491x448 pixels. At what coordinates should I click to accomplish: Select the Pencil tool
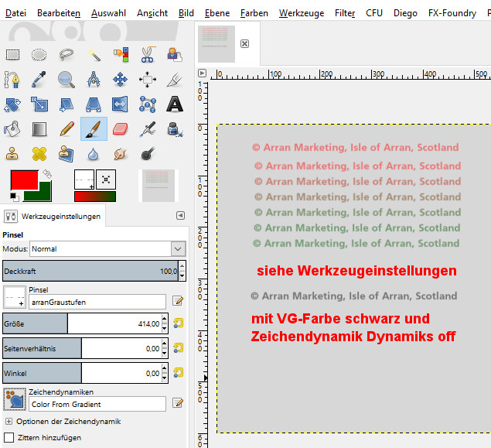point(66,129)
